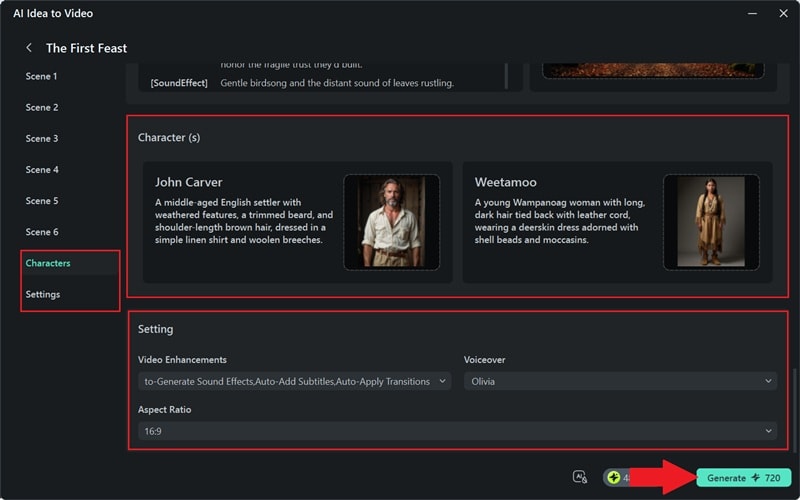Open the Aspect Ratio 16:9 dropdown
The image size is (800, 500).
457,431
